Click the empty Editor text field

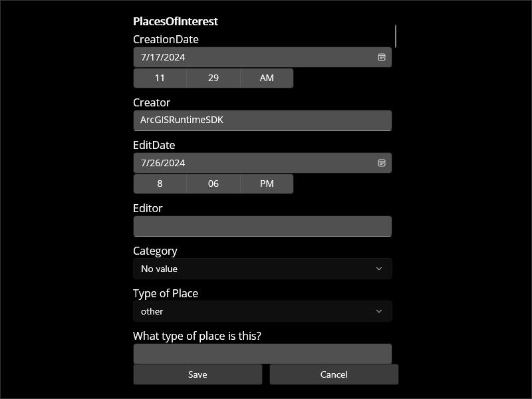(262, 226)
